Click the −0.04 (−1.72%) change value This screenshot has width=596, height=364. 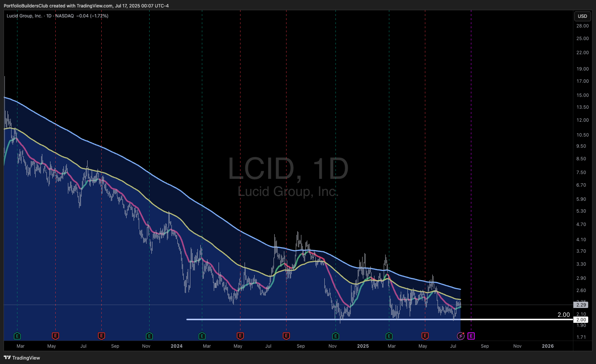(92, 16)
